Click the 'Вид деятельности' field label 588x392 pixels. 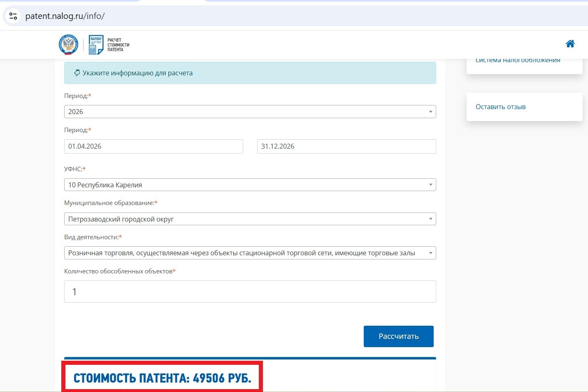[x=91, y=237]
